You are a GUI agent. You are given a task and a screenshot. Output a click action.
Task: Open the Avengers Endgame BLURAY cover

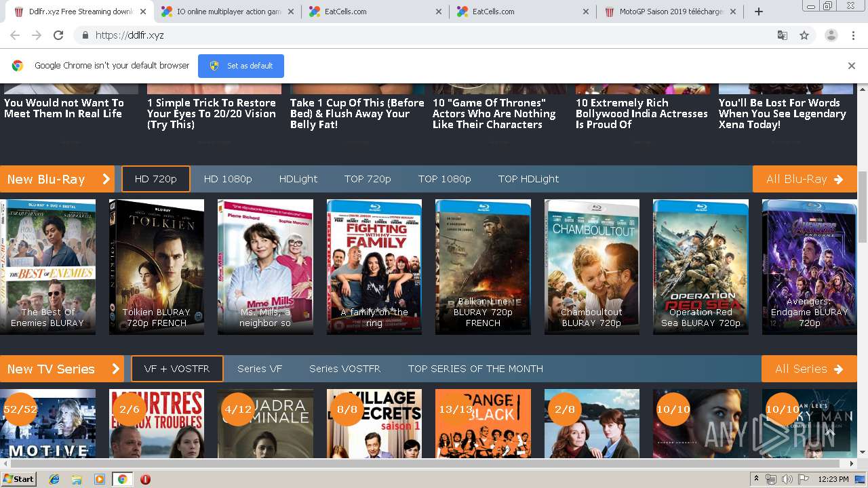coord(809,266)
